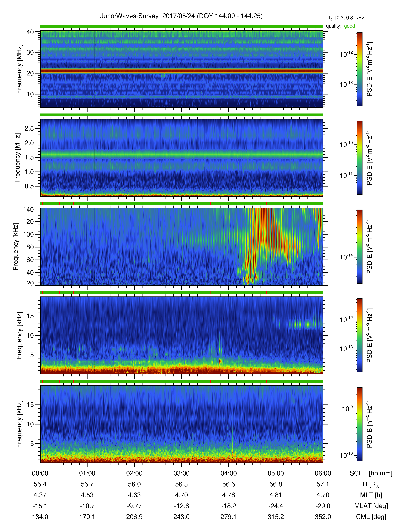Click the 03:00 SCET time label
The image size is (411, 532).
pyautogui.click(x=181, y=473)
